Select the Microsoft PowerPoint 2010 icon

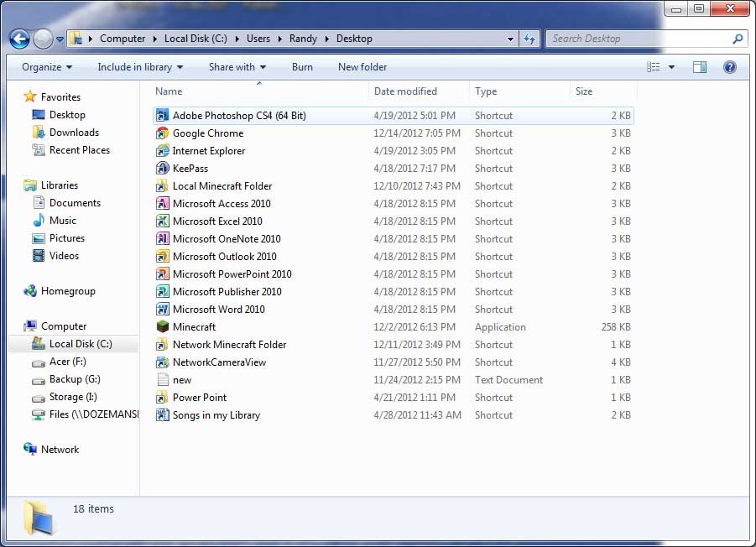(163, 274)
